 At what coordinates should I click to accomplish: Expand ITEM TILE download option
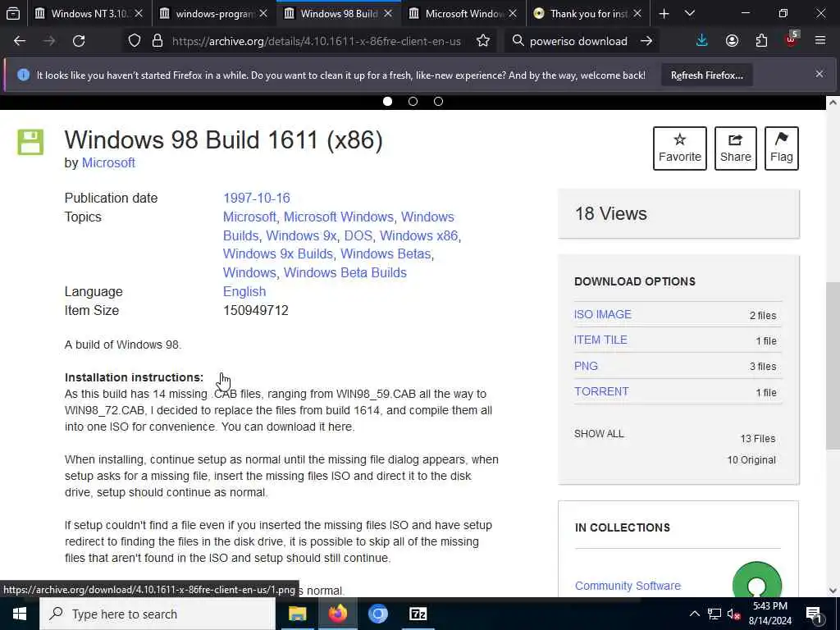[600, 340]
